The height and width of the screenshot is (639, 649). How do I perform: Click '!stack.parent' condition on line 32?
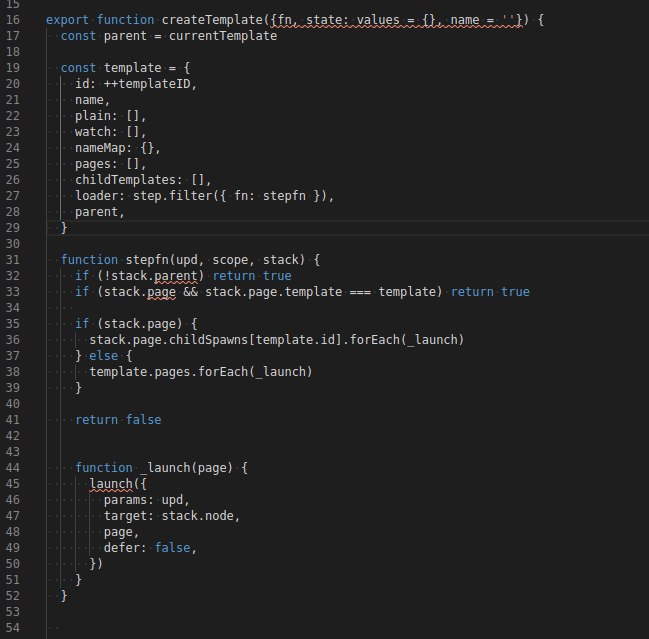coord(150,276)
